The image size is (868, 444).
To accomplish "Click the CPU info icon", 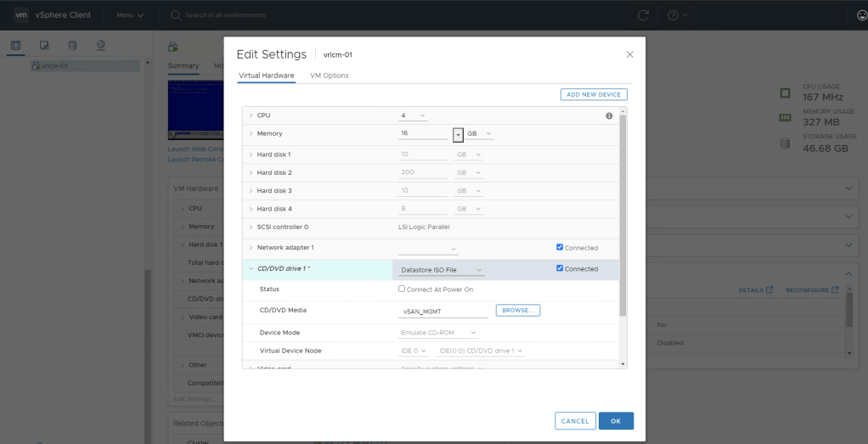I will [x=609, y=115].
